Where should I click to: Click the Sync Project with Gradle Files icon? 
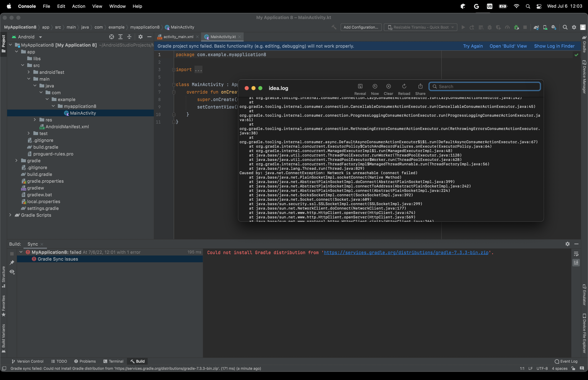coord(536,27)
